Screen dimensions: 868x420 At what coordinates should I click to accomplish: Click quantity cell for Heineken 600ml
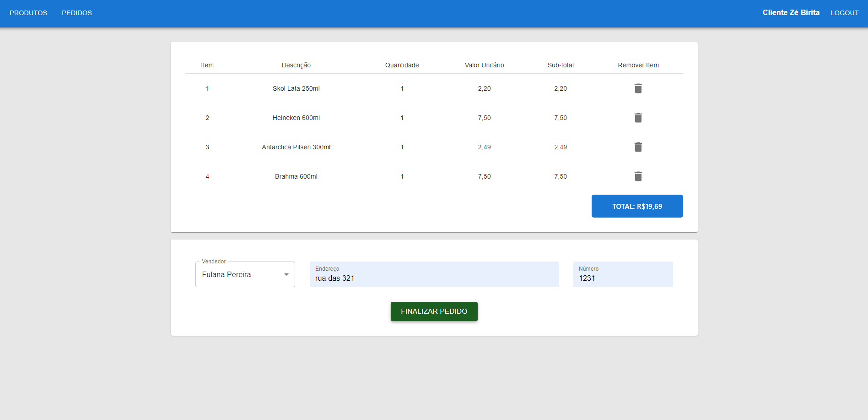pyautogui.click(x=402, y=118)
